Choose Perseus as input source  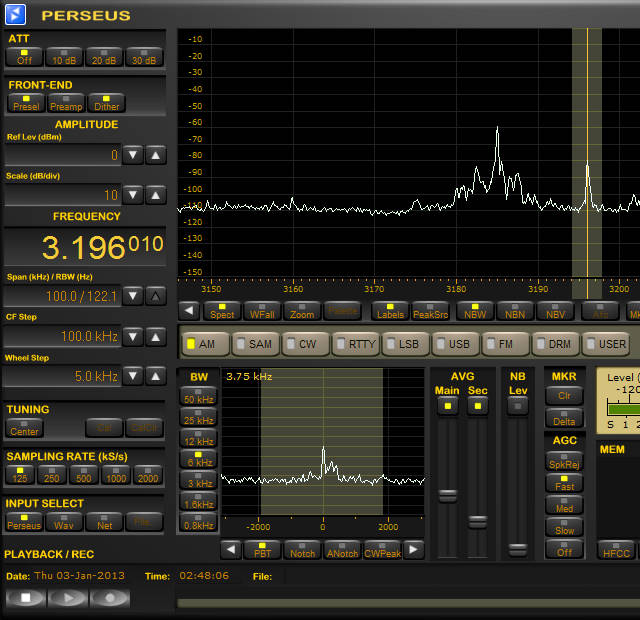click(x=24, y=522)
